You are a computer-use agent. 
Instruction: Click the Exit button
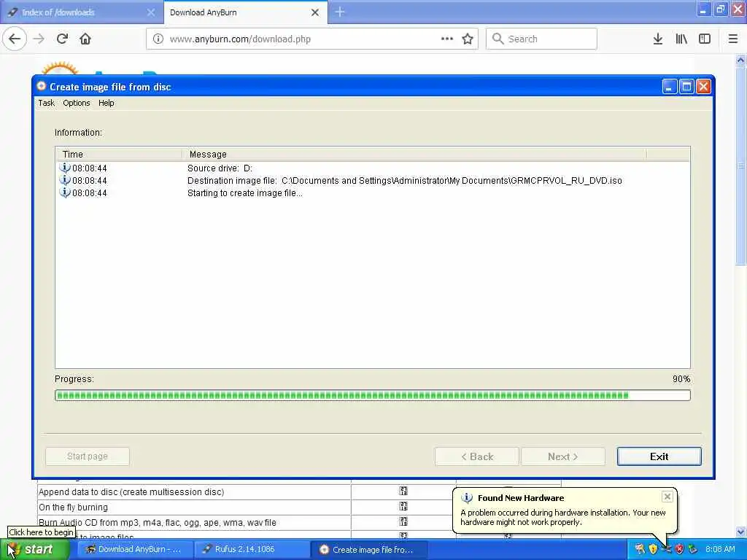coord(659,456)
